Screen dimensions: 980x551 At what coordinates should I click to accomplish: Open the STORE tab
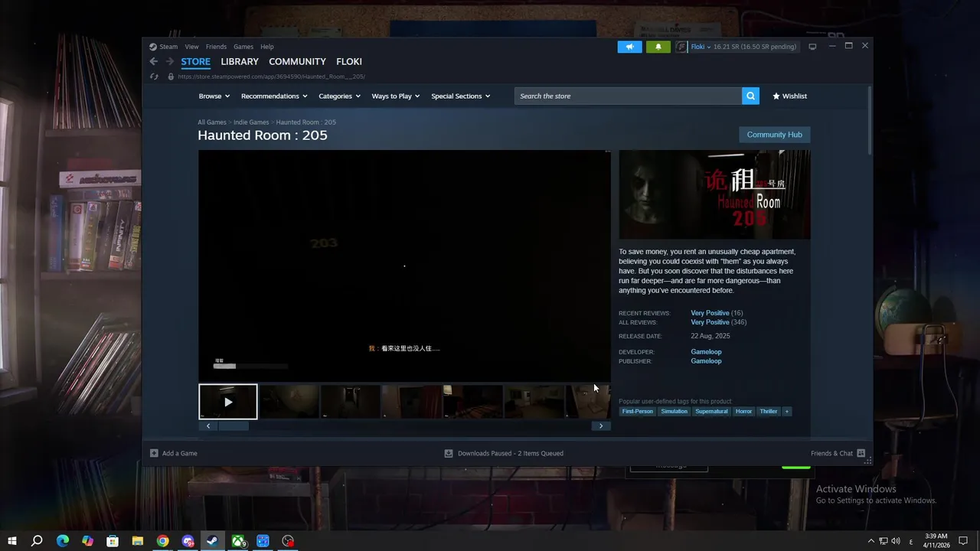click(x=195, y=61)
